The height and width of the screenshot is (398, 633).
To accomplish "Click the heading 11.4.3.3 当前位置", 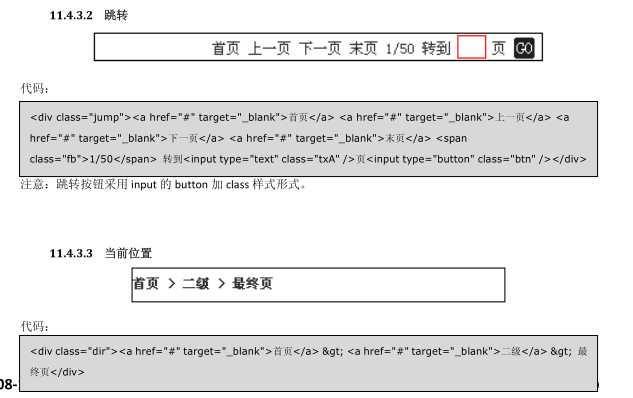I will 101,253.
